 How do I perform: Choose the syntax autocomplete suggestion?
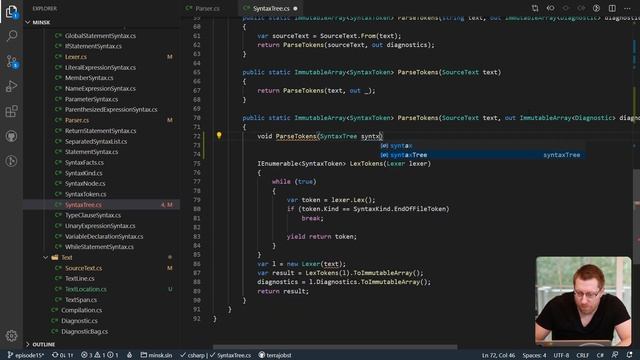coord(482,146)
